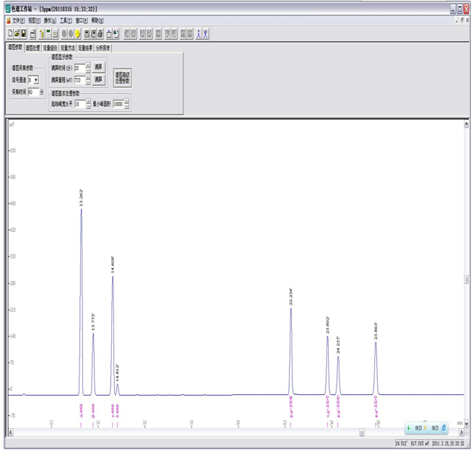476x452 pixels.
Task: Click the 满屏 button beside 满屏时间
Action: [99, 67]
